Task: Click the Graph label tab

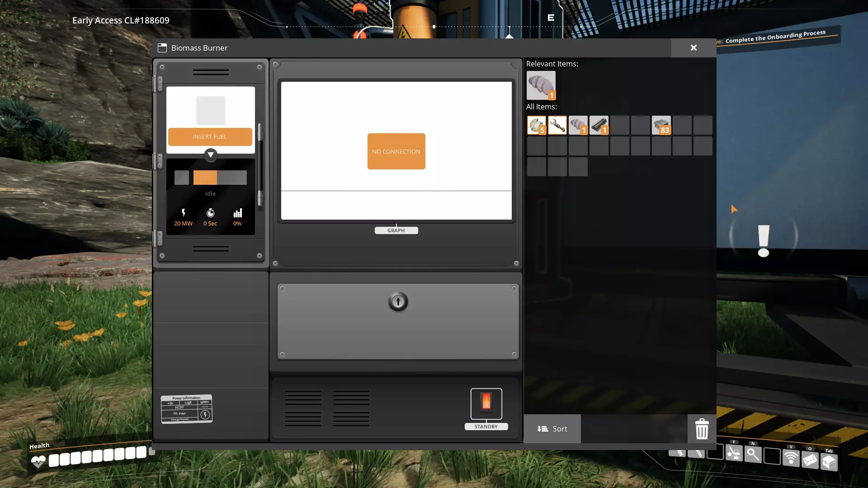Action: click(x=396, y=230)
